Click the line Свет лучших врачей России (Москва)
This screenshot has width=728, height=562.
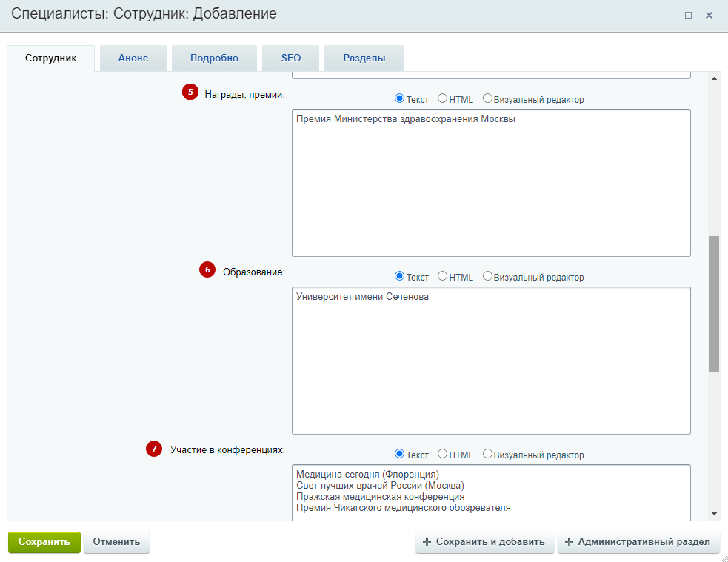tap(380, 486)
